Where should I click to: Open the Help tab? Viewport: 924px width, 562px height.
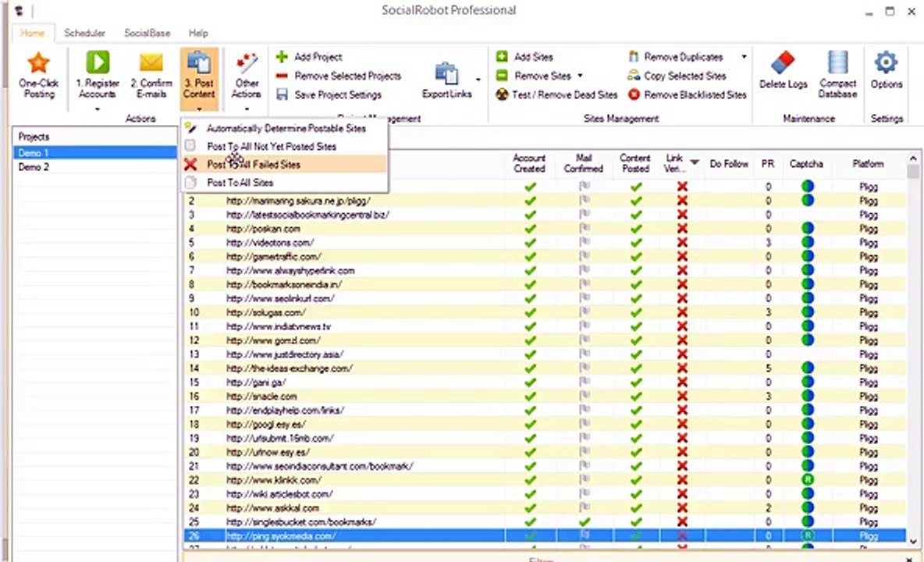click(x=198, y=34)
